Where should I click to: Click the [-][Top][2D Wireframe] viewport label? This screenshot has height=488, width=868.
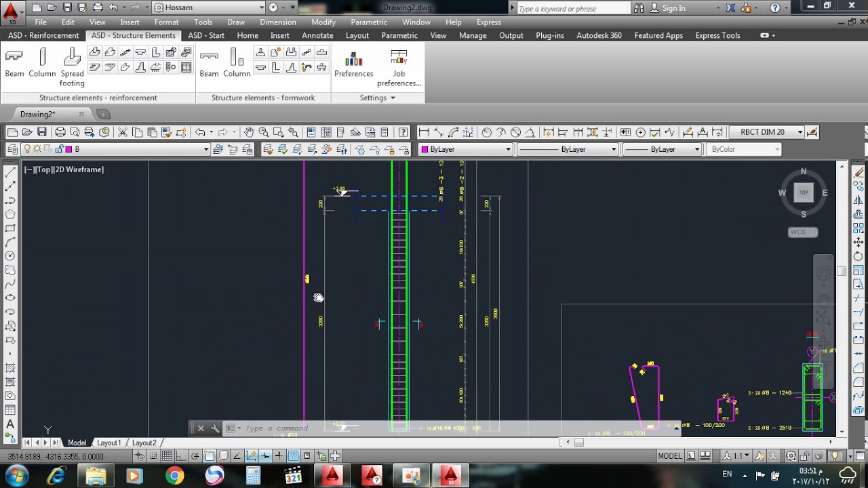coord(64,169)
